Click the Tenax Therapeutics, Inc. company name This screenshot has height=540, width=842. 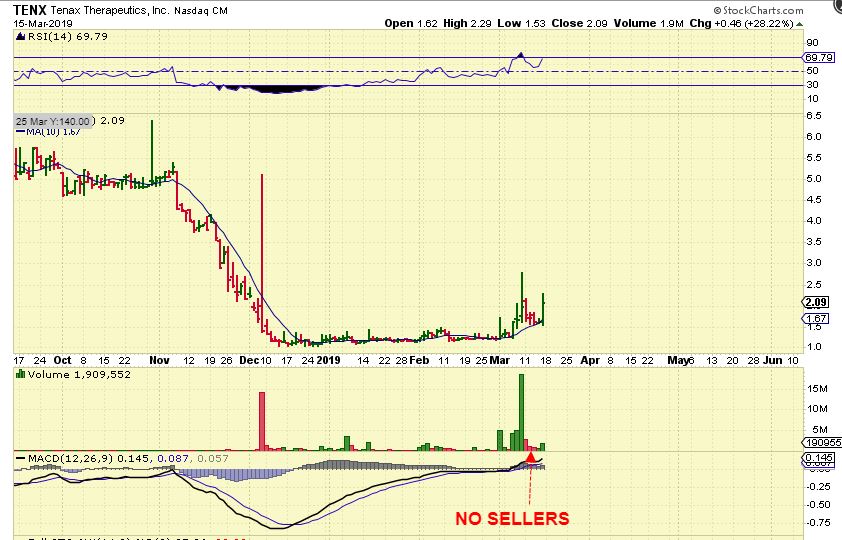(x=110, y=10)
